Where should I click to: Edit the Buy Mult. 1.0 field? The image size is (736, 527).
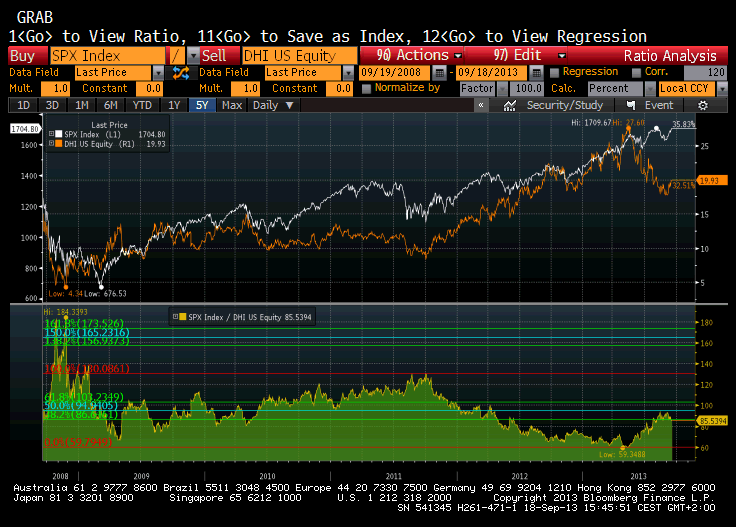[x=55, y=89]
